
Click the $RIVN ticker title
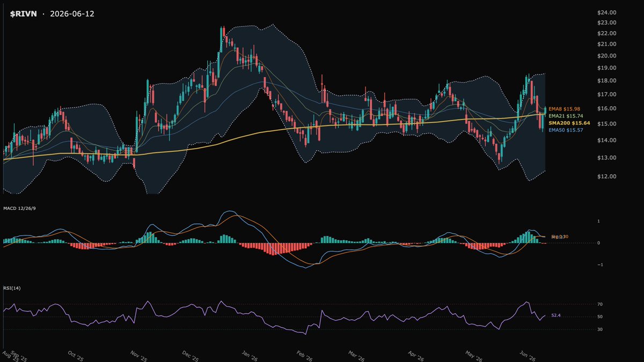point(23,14)
